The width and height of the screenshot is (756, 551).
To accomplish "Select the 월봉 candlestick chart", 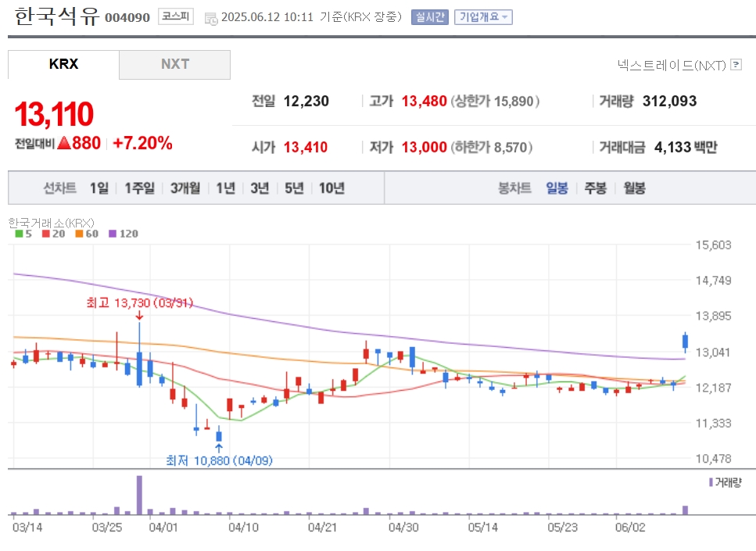I will tap(635, 188).
